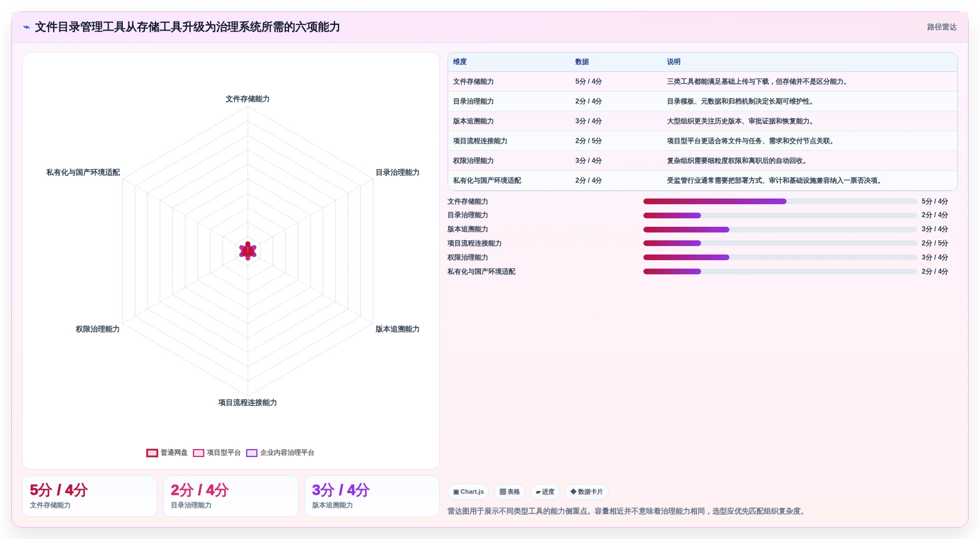Click the 文件存储能力 progress bar
980x539 pixels.
point(780,201)
